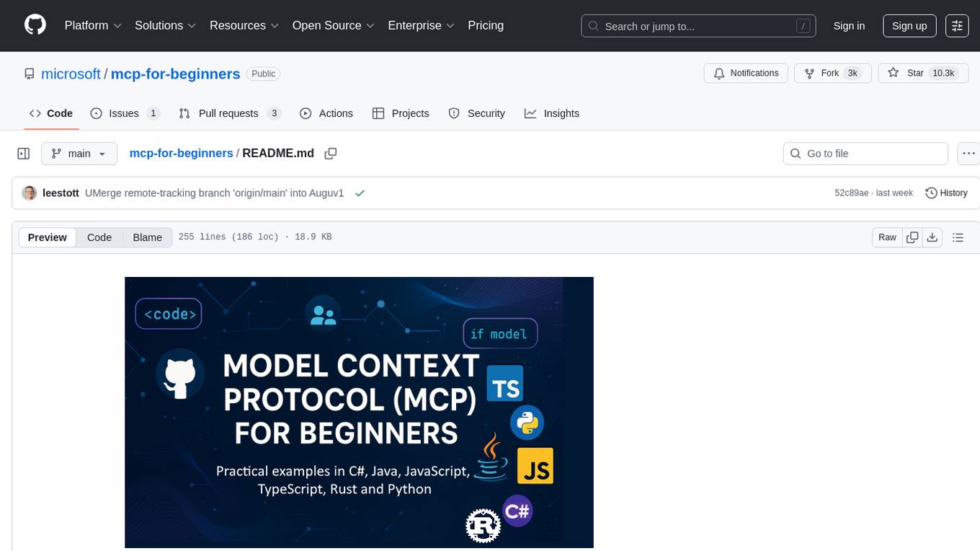Switch to the Projects tab
Screen dimensions: 980x551
401,113
